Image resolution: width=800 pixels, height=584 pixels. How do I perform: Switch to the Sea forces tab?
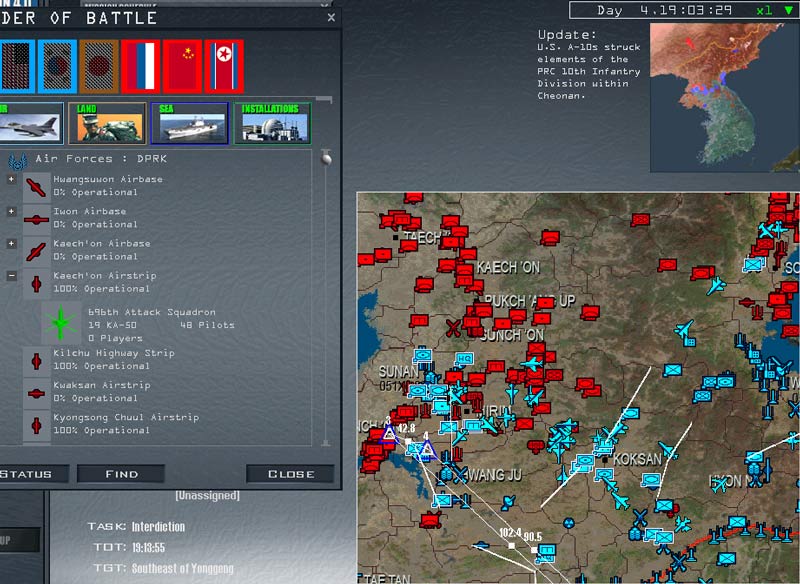[190, 123]
